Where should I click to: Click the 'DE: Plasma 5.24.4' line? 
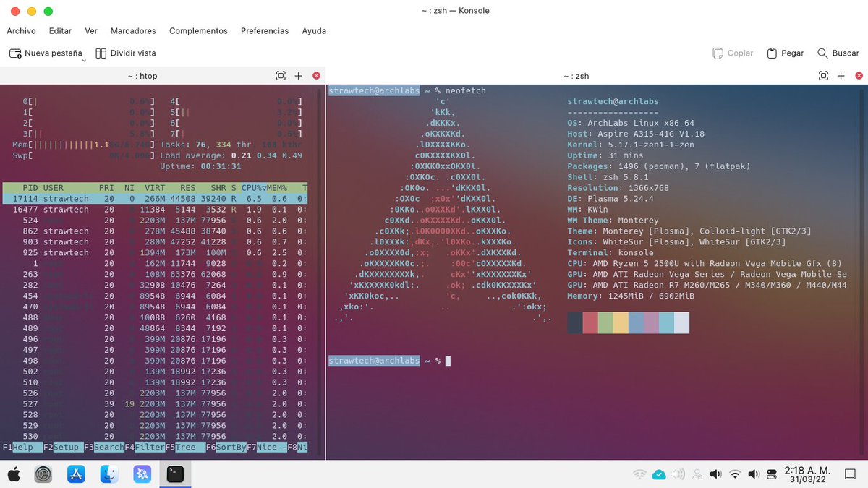[610, 199]
